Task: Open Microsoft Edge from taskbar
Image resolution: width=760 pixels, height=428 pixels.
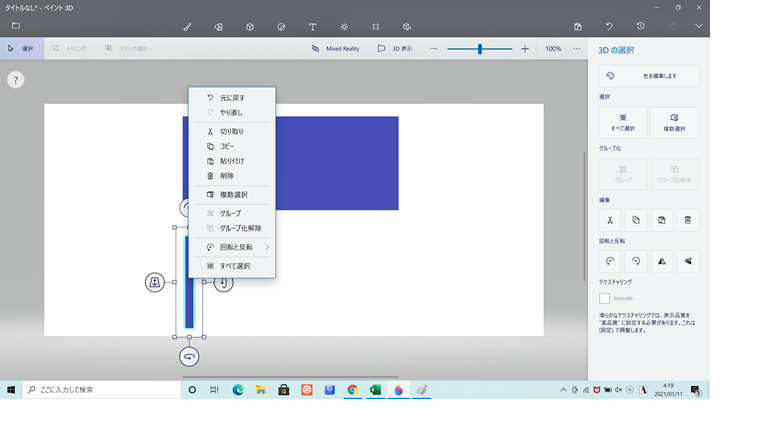Action: pos(238,390)
